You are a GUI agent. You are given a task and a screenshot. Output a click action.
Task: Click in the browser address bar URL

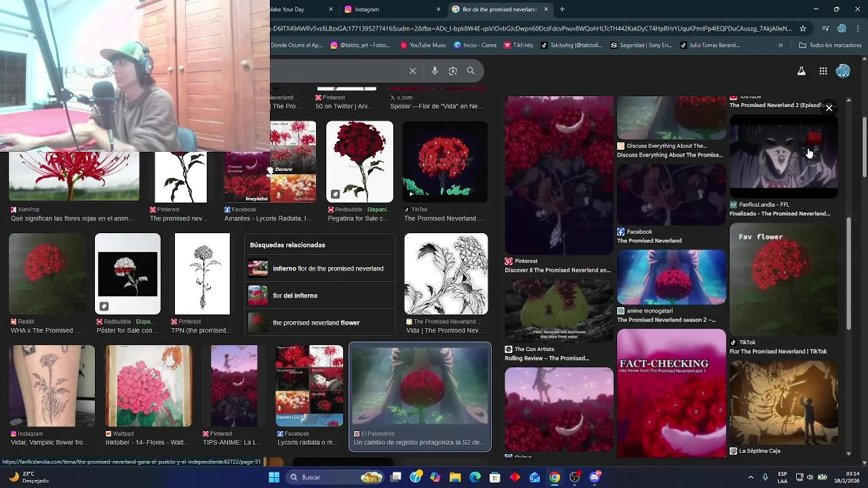click(530, 28)
